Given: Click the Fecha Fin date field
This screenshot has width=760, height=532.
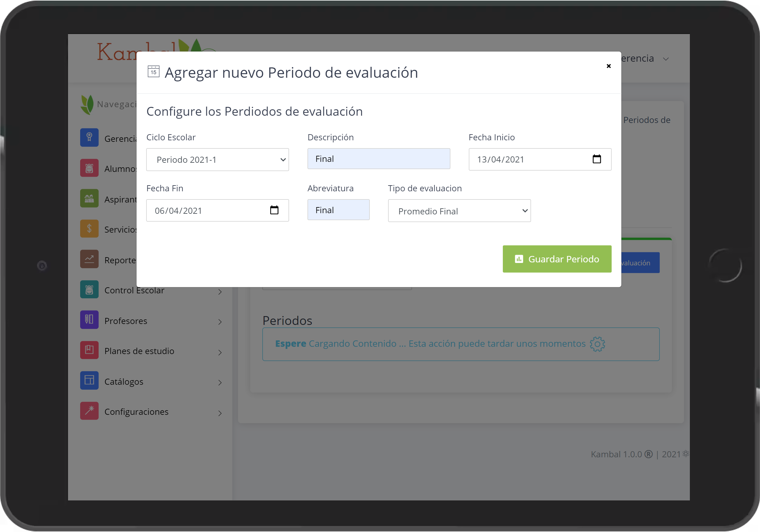Looking at the screenshot, I should point(217,210).
